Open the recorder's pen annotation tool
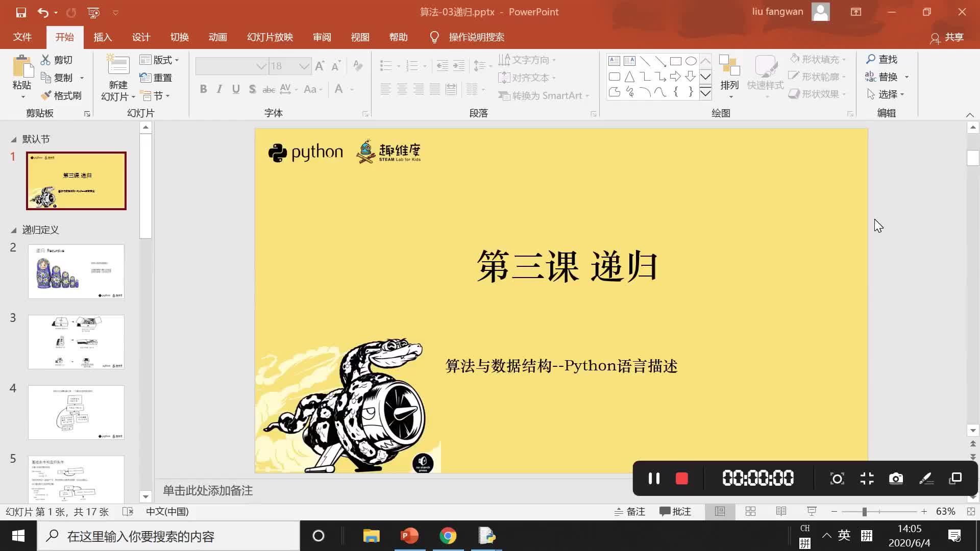The height and width of the screenshot is (551, 980). point(926,479)
